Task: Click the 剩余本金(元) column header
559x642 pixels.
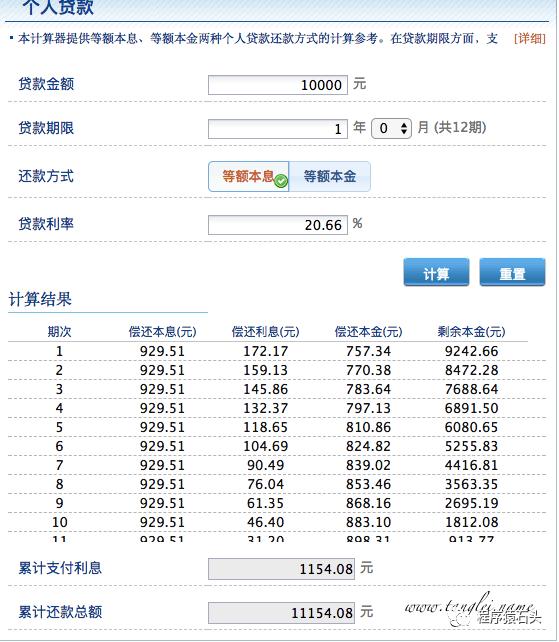Action: [471, 331]
